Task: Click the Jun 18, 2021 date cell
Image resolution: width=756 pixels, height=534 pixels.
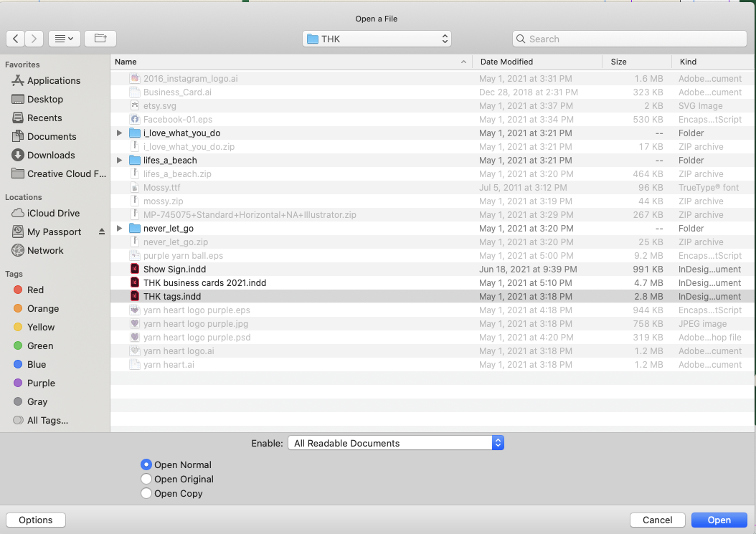Action: click(x=528, y=270)
